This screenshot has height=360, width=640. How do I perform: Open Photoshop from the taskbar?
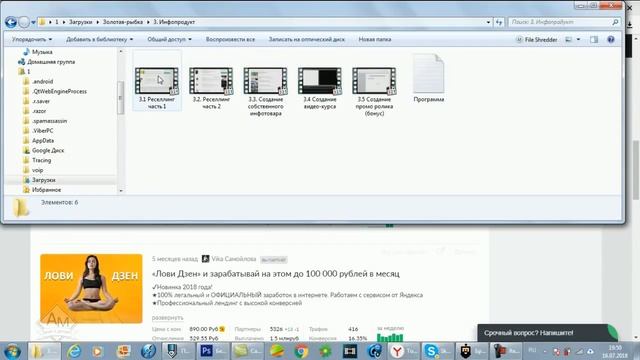tap(213, 351)
